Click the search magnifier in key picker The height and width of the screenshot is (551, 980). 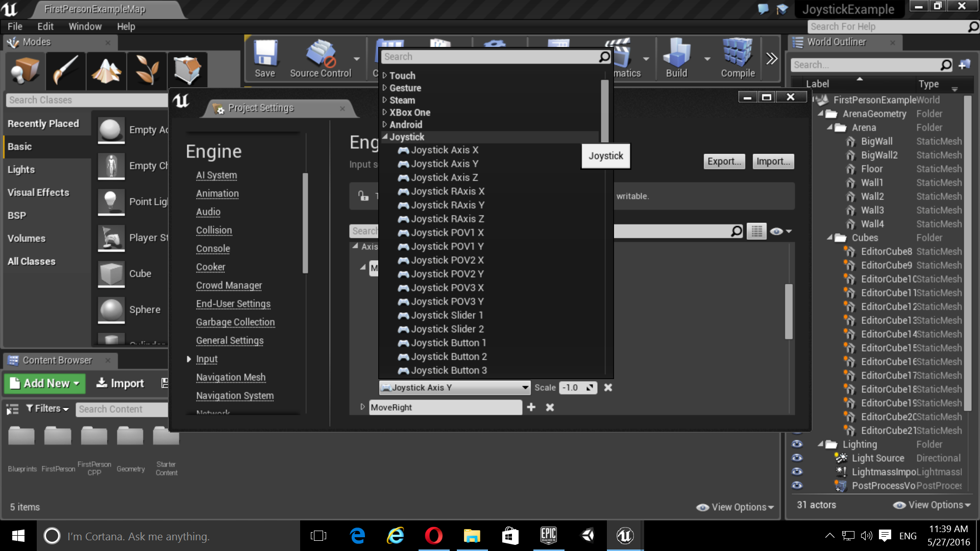point(604,57)
